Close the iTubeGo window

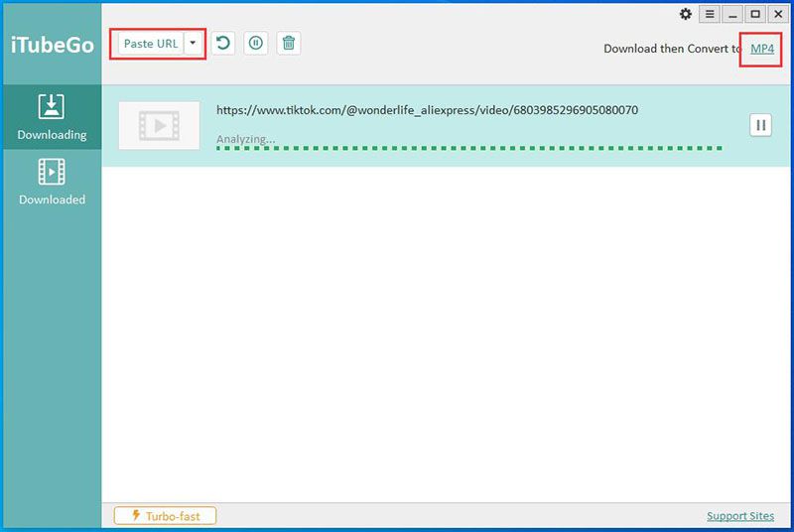tap(778, 14)
